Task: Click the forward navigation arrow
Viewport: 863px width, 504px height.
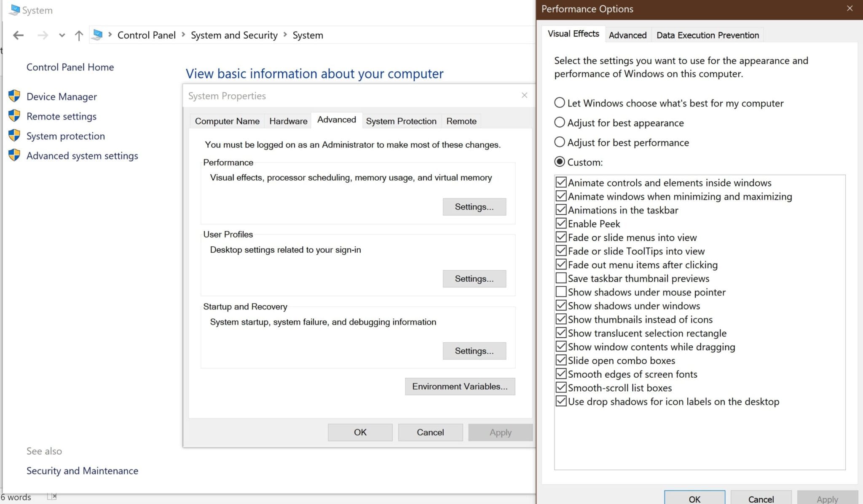Action: click(x=43, y=35)
